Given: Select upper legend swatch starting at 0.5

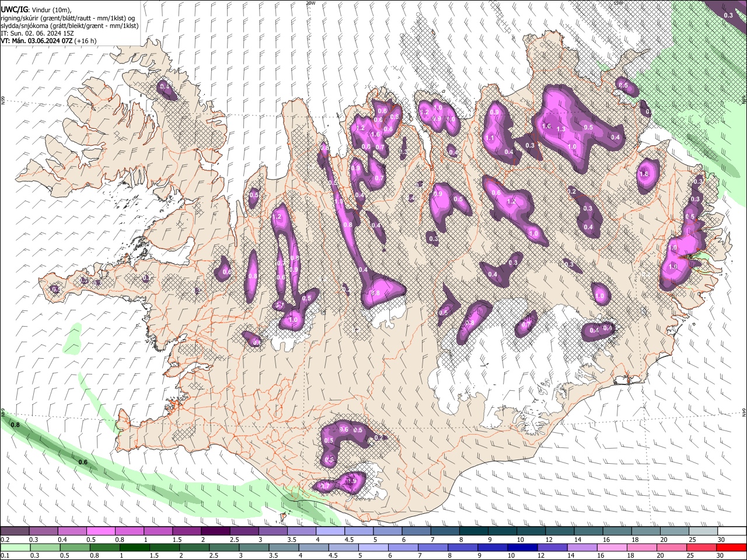Looking at the screenshot, I should (x=100, y=531).
